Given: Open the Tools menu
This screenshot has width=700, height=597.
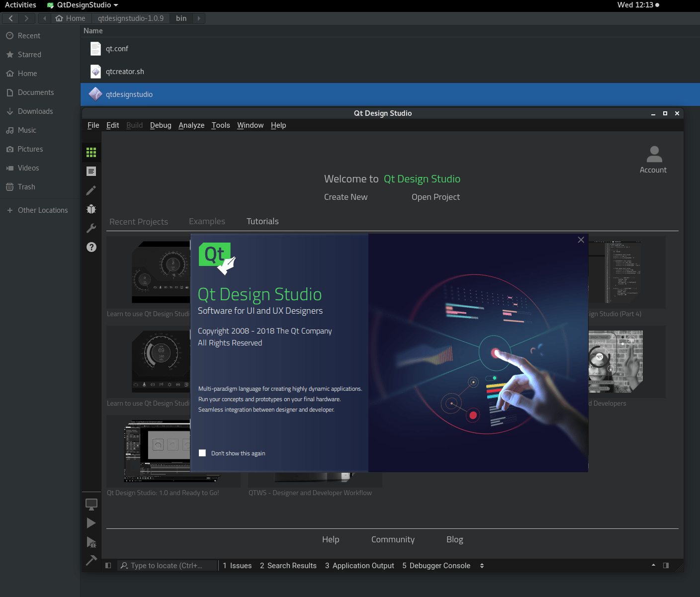Looking at the screenshot, I should tap(221, 125).
